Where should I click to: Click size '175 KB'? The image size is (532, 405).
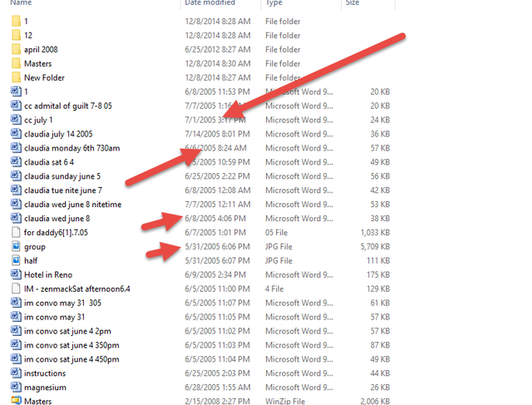click(x=378, y=274)
